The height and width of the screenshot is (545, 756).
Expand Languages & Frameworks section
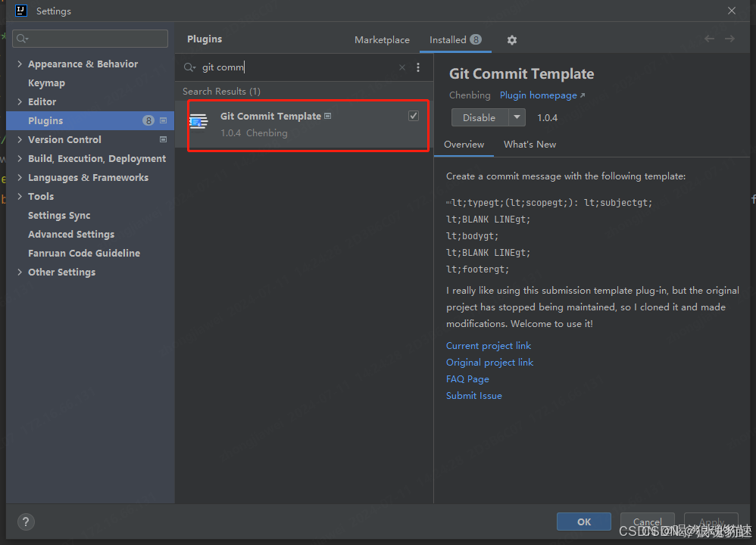[x=20, y=177]
